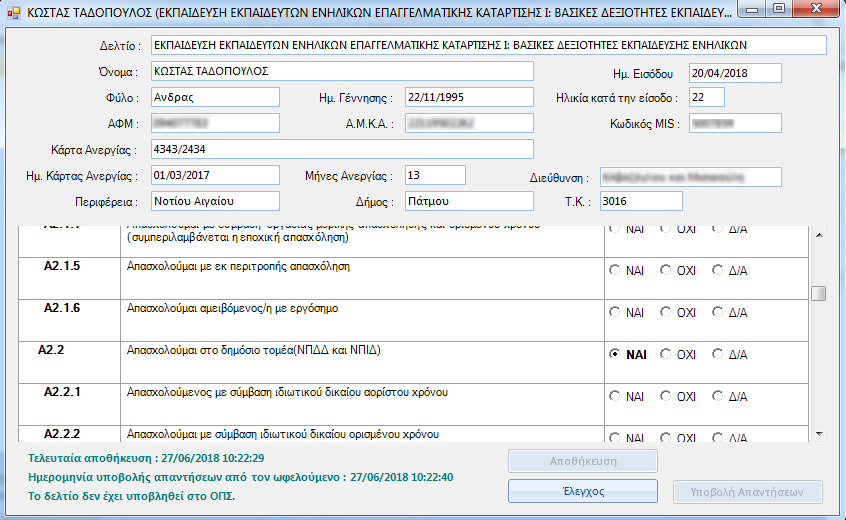
Task: Click the Κάρτα Ανεργίας field
Action: [x=341, y=149]
